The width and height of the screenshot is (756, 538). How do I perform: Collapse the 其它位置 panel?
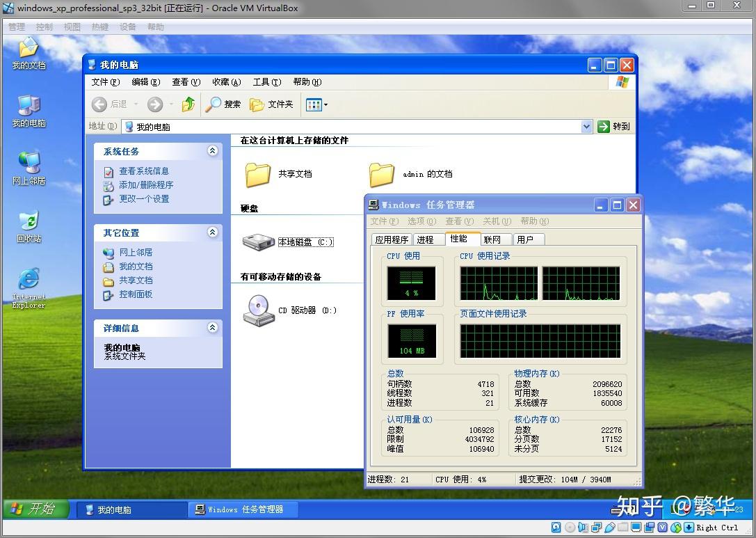(212, 232)
